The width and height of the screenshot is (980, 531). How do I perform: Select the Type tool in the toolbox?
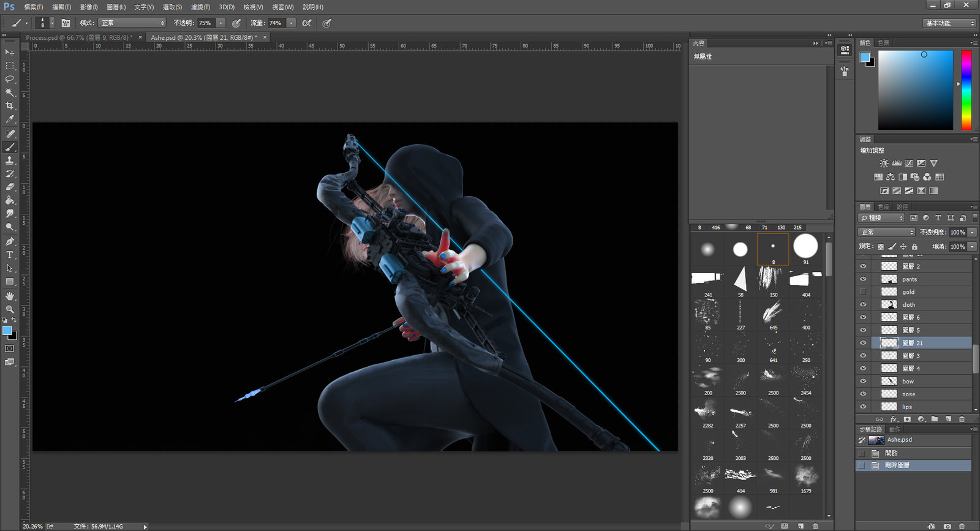tap(10, 255)
